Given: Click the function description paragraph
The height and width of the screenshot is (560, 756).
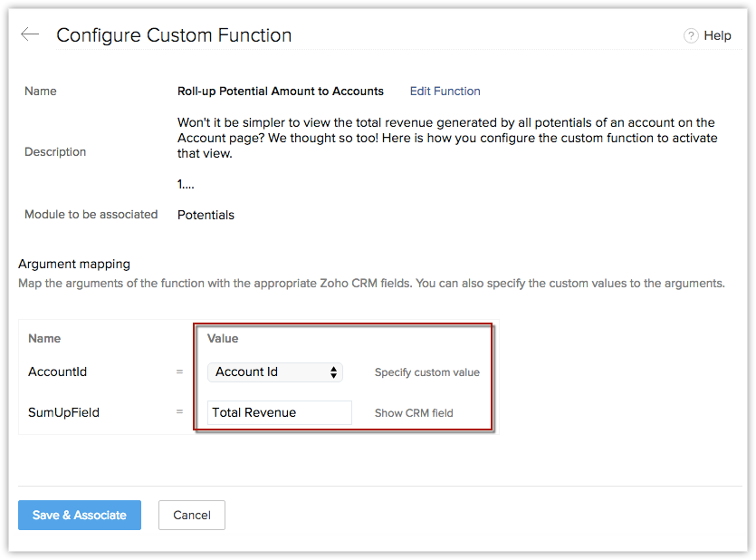Looking at the screenshot, I should coord(447,138).
